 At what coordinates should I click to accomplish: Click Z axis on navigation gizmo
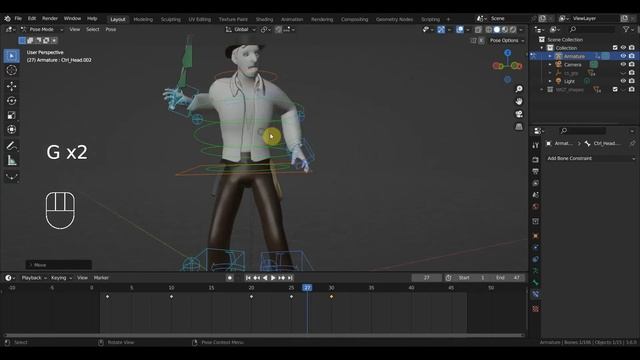point(507,53)
